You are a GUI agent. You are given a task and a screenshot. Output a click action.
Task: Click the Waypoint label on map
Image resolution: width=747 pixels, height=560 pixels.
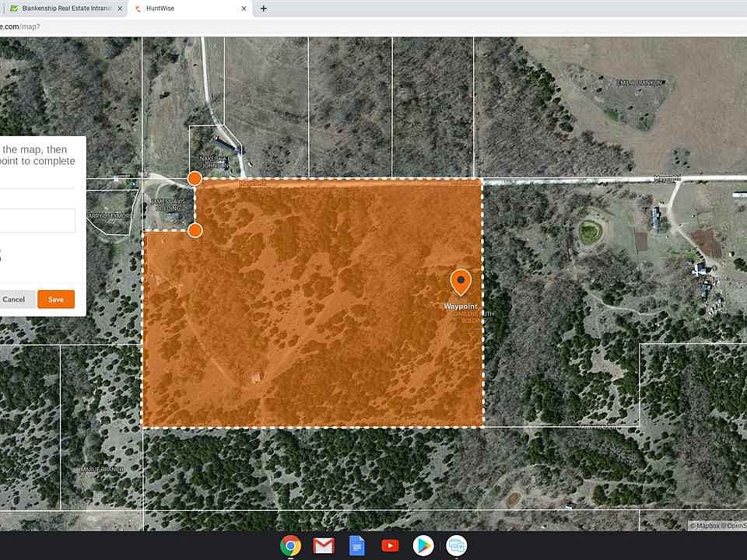point(461,306)
